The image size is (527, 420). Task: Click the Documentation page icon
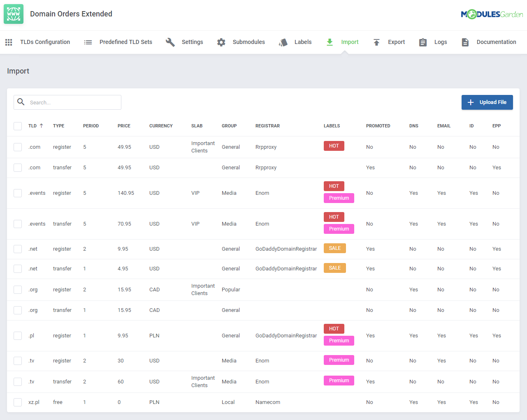[x=465, y=42]
